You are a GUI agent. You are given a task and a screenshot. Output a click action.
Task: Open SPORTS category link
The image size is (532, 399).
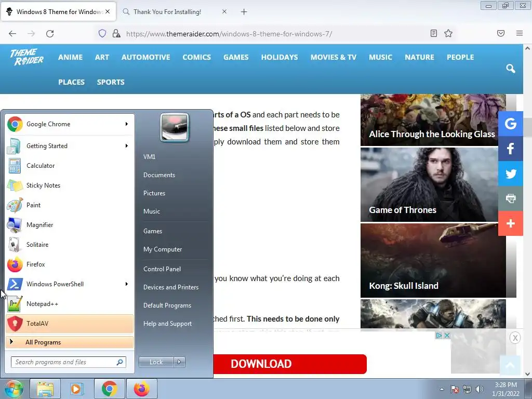tap(111, 82)
